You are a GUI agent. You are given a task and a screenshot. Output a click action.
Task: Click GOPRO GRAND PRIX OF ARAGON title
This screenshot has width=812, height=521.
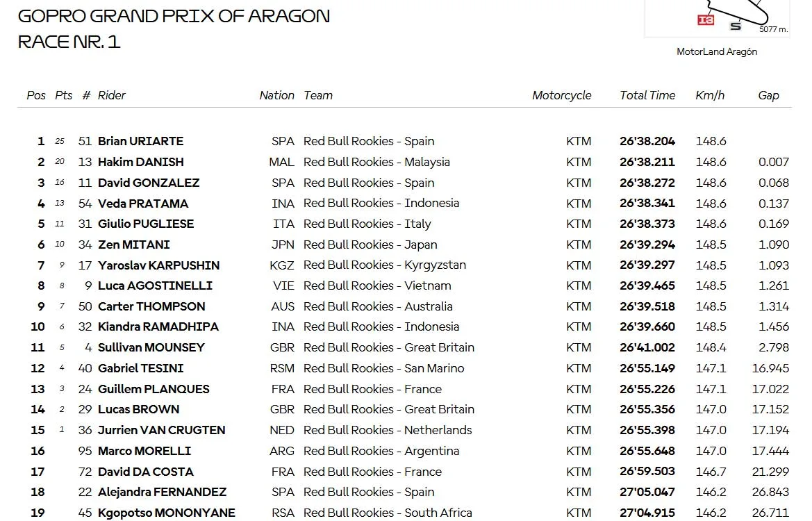pyautogui.click(x=174, y=16)
